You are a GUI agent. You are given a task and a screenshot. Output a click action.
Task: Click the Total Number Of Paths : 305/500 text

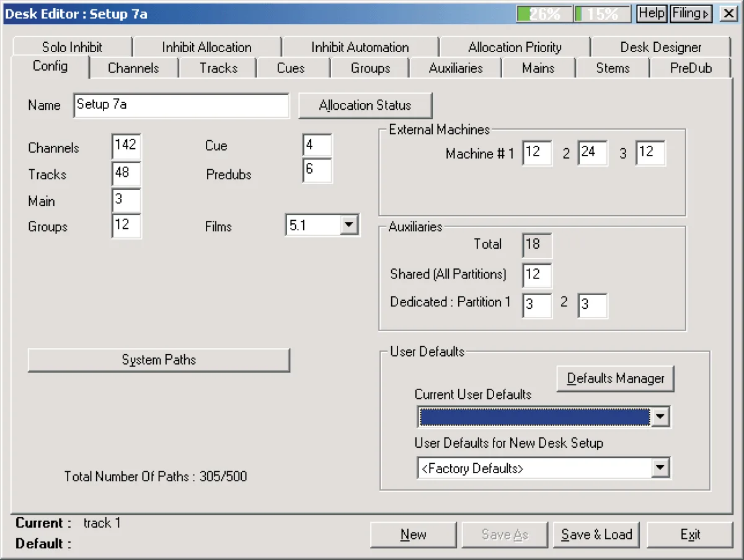tap(156, 476)
